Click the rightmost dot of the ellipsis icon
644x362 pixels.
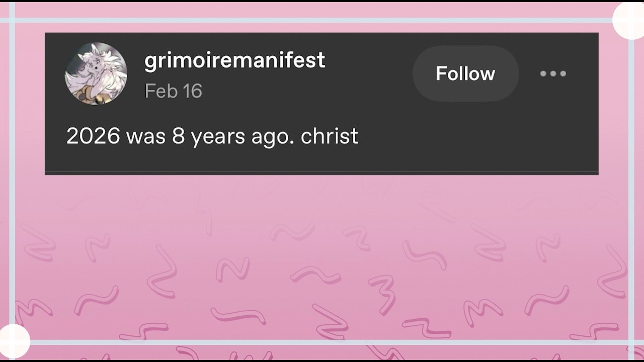point(563,74)
